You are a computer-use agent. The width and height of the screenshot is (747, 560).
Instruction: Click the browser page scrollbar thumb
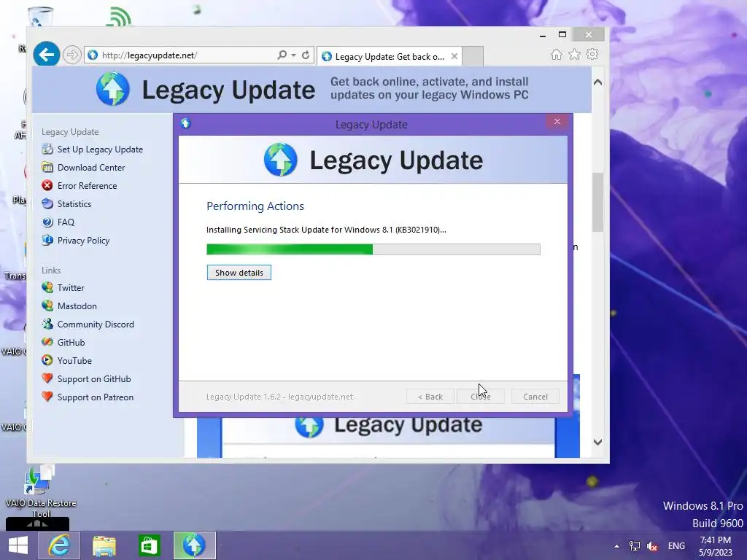598,202
